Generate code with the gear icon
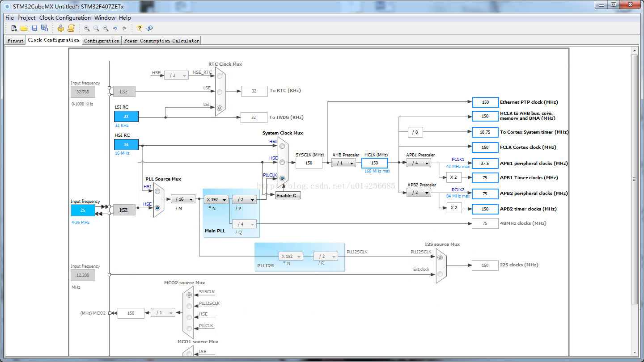This screenshot has height=362, width=644. coord(61,28)
